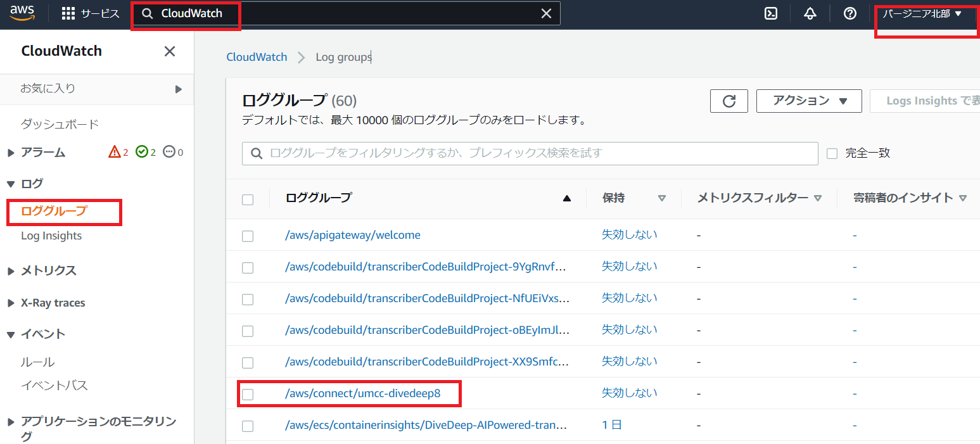Expand the X-Ray traces section
Viewport: 980px width, 444px height.
click(11, 303)
